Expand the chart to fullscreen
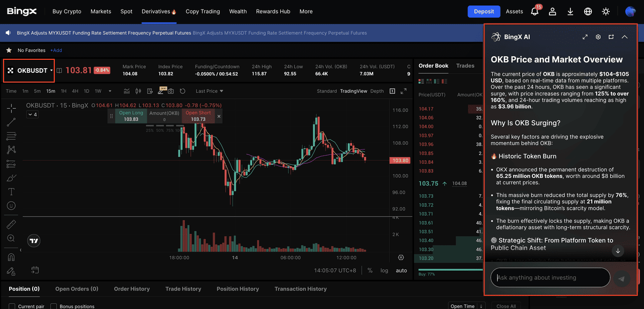 click(404, 91)
